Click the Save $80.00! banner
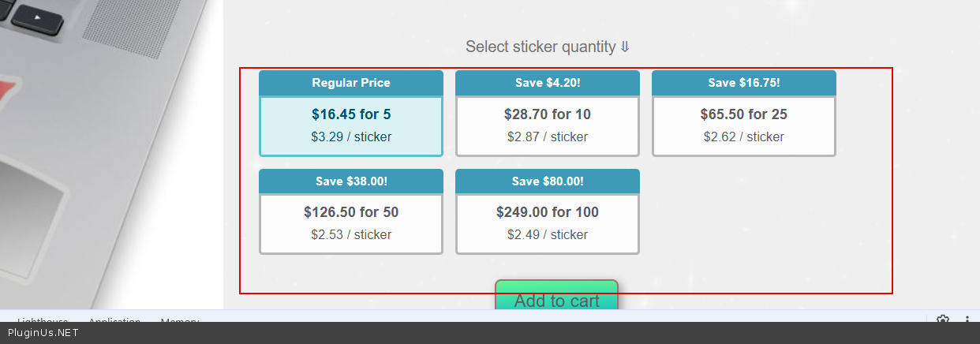 (548, 181)
